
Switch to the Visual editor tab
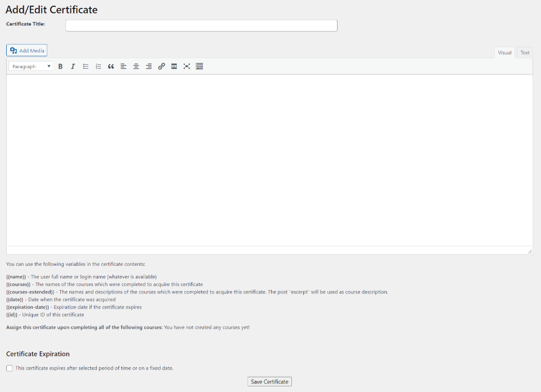tap(504, 53)
